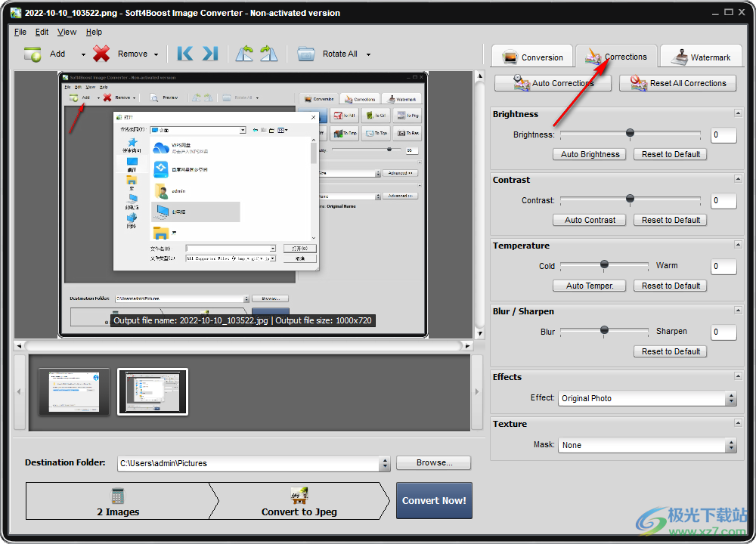
Task: Open the Remove dropdown arrow
Action: tap(156, 54)
